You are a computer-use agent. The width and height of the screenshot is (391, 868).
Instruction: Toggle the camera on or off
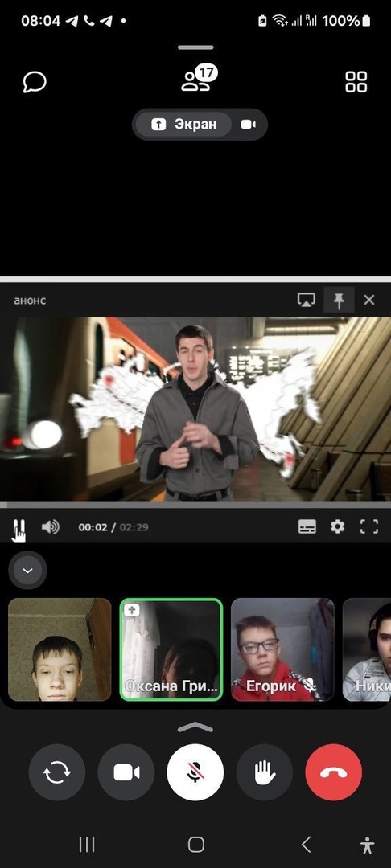pos(126,772)
